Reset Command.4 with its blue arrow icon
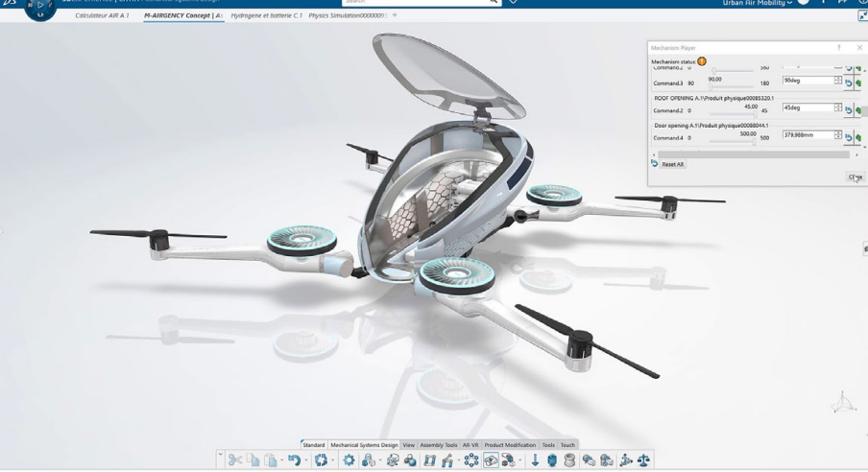The height and width of the screenshot is (472, 868). [849, 138]
